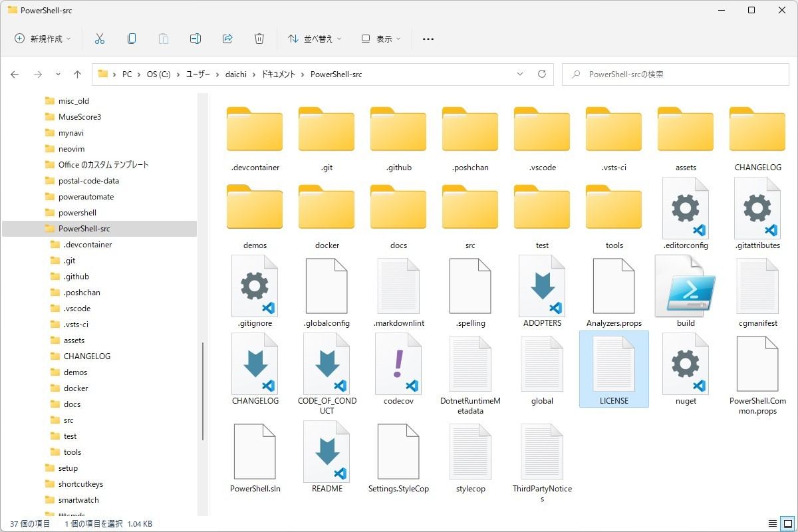Click the navigation pane scrollbar

[203, 392]
